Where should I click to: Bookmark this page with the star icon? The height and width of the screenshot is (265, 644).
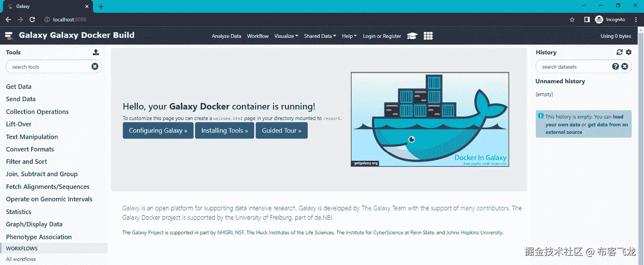[572, 20]
